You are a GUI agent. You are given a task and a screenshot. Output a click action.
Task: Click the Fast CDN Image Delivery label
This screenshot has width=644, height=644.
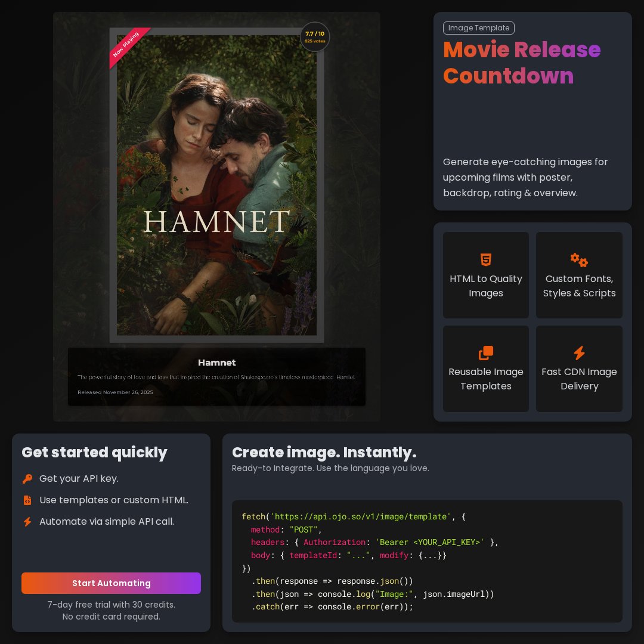click(x=578, y=379)
